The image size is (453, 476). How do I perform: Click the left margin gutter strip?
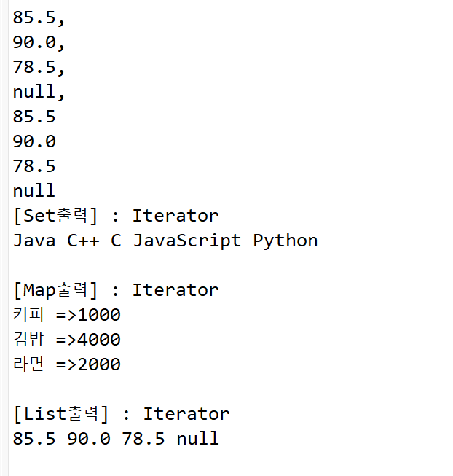4,238
